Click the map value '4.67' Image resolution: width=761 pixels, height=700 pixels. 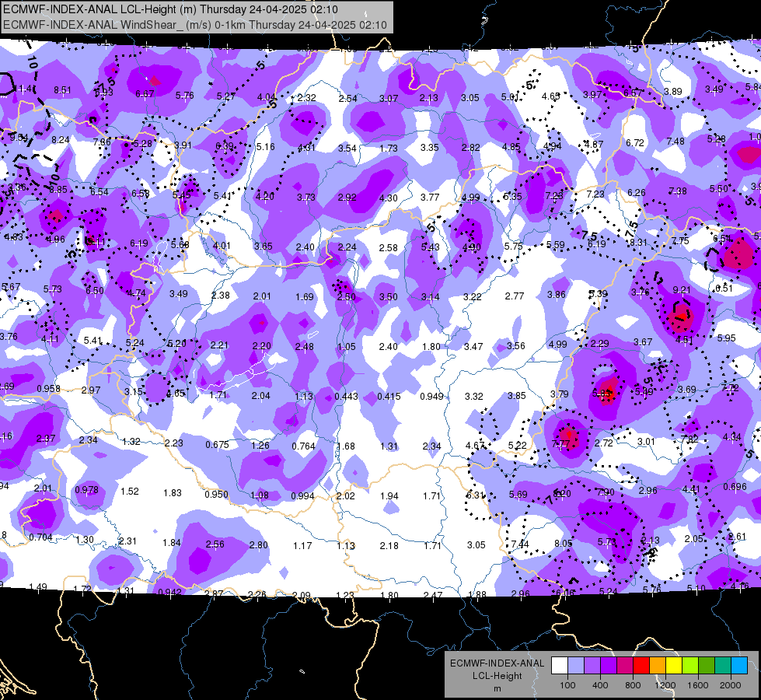tap(475, 446)
